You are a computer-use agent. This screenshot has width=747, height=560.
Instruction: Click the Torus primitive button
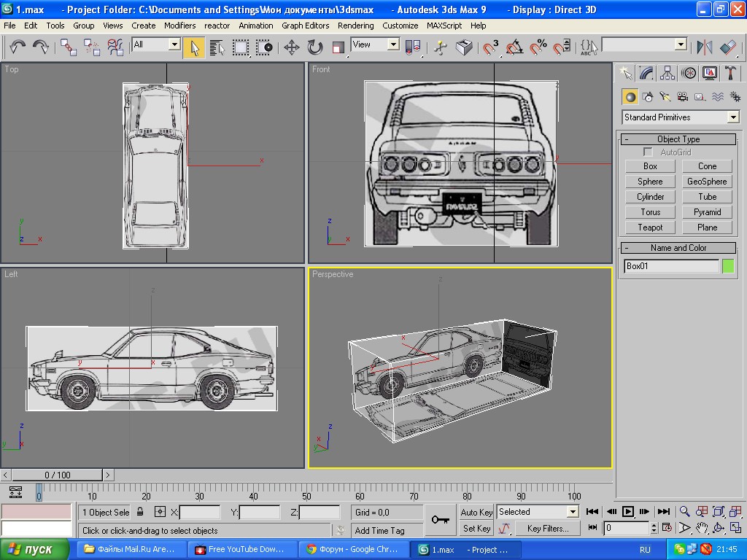pos(650,212)
